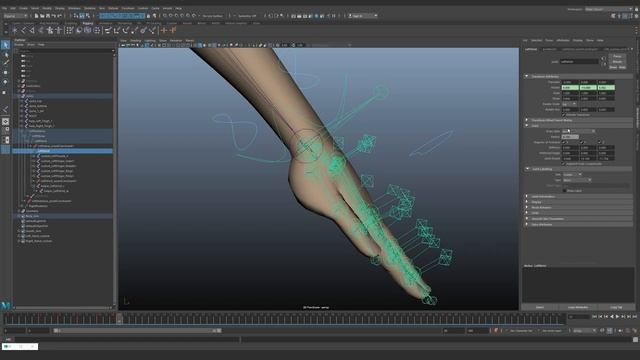640x360 pixels.
Task: Enable the Draw Label checkbox
Action: (x=564, y=191)
